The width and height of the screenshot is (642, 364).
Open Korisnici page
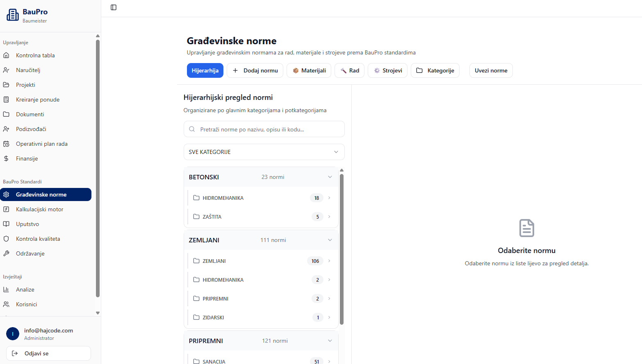[46, 304]
